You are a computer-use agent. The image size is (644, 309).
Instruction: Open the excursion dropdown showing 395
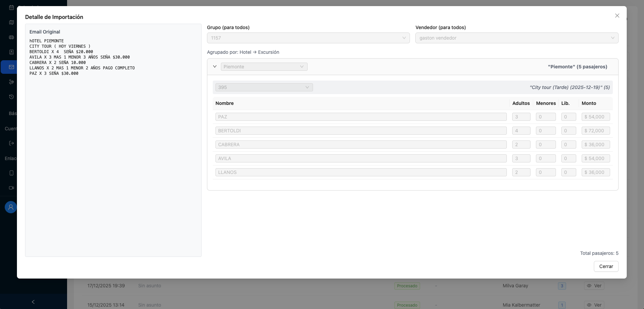pyautogui.click(x=264, y=87)
